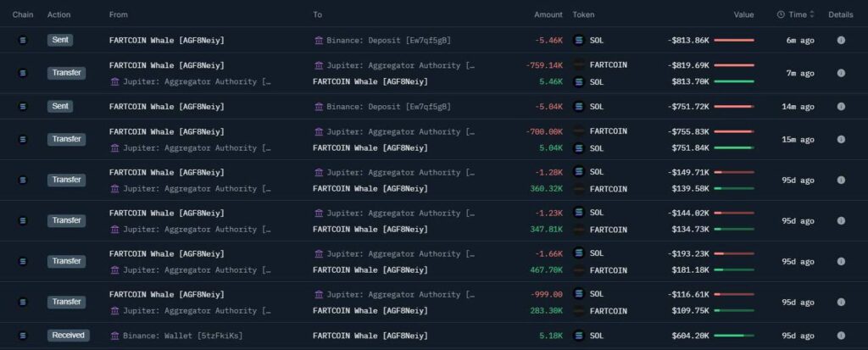Sort by the Amount column header
This screenshot has height=350, width=868.
548,14
